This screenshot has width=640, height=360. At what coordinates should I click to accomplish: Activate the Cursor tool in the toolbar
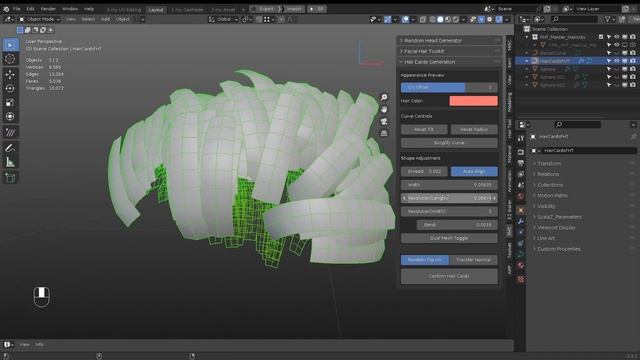pyautogui.click(x=10, y=59)
